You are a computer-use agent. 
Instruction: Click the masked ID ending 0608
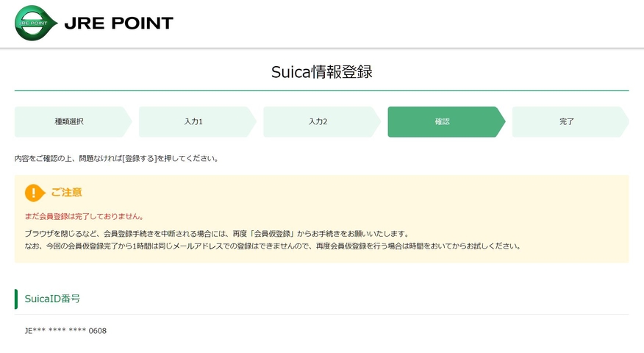point(65,331)
